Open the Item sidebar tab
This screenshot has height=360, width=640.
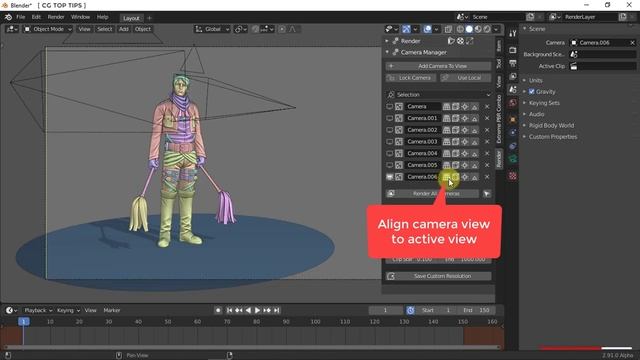(499, 45)
